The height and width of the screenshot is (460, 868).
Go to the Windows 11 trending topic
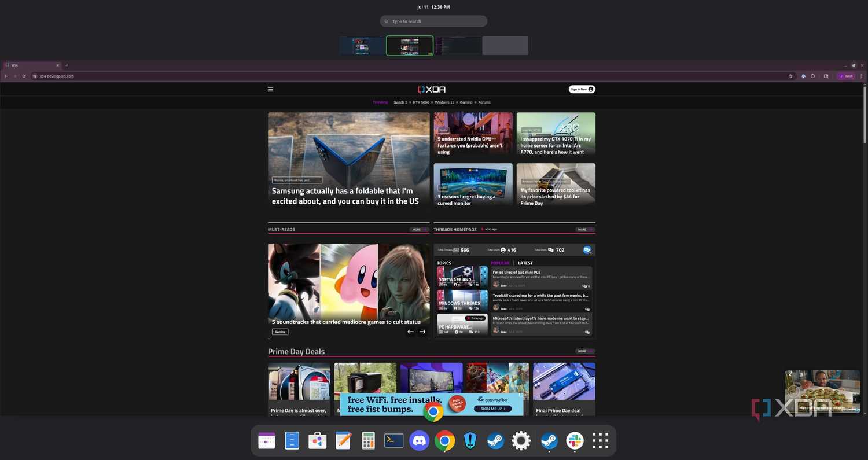pos(444,102)
